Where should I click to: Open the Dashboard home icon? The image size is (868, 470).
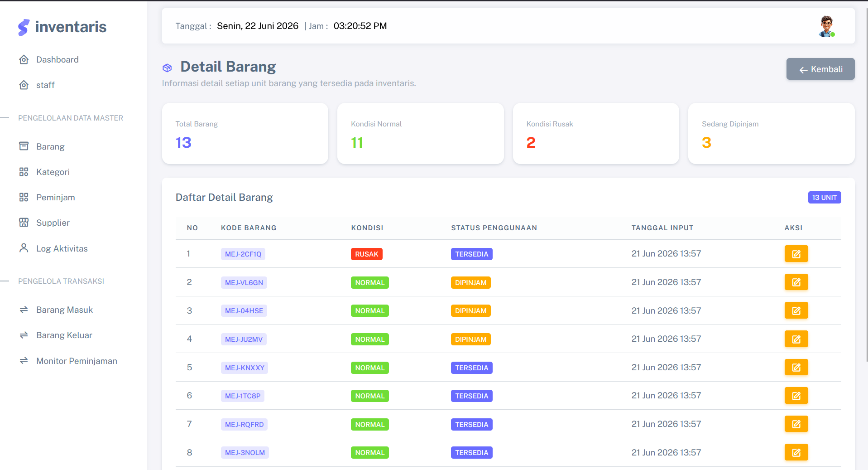pos(24,59)
